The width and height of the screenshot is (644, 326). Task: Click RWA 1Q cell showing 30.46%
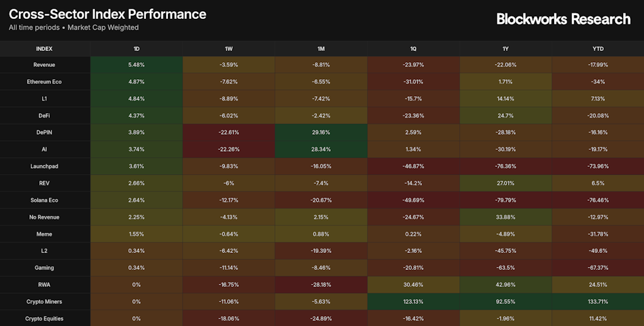[413, 284]
